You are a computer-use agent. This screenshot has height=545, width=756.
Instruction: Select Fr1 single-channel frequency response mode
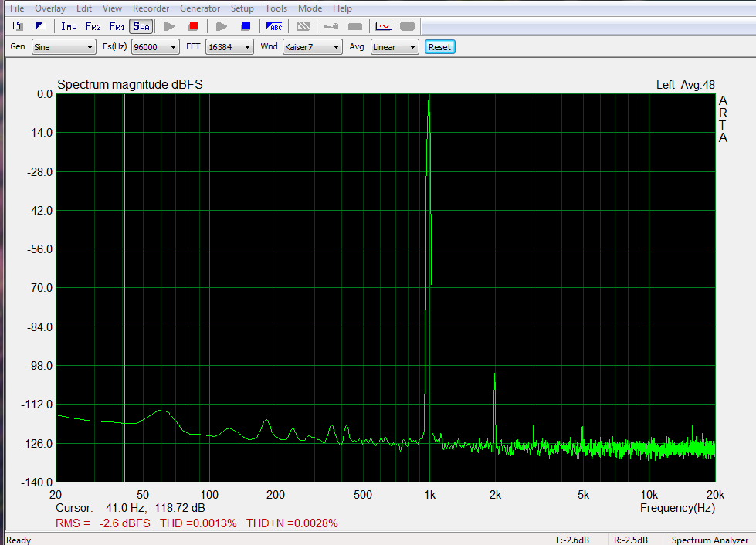[117, 26]
